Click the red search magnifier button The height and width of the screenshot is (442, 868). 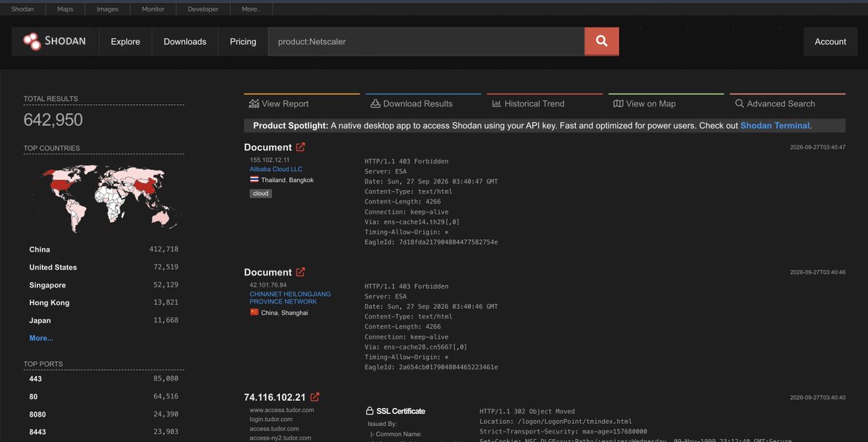[x=602, y=41]
